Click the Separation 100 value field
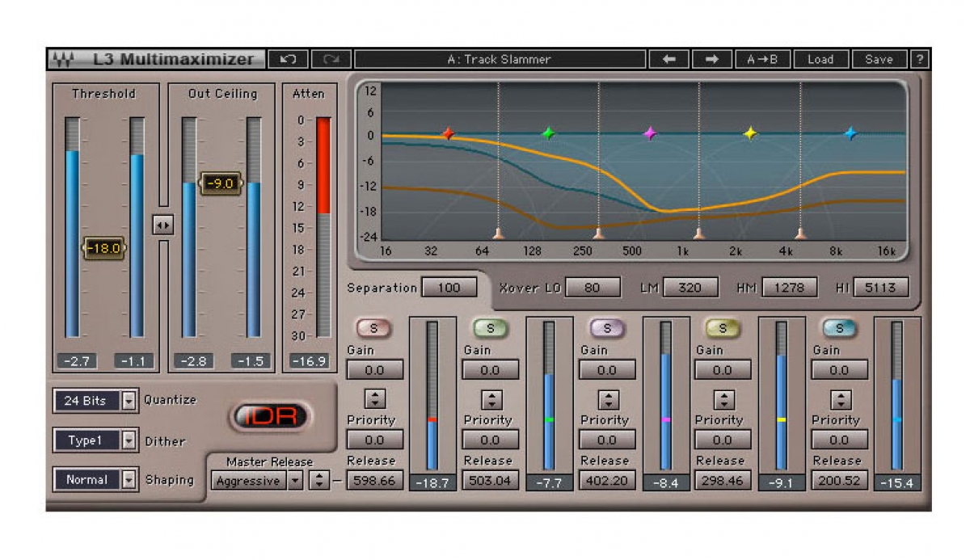Image resolution: width=970 pixels, height=560 pixels. (x=449, y=288)
